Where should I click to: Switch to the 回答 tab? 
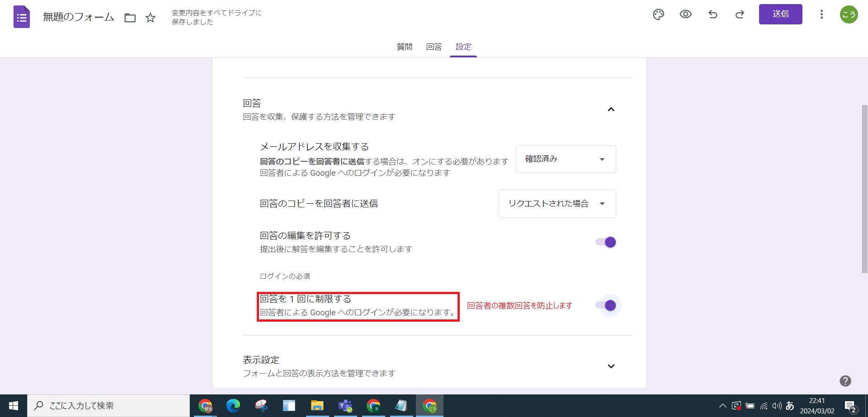click(x=434, y=47)
